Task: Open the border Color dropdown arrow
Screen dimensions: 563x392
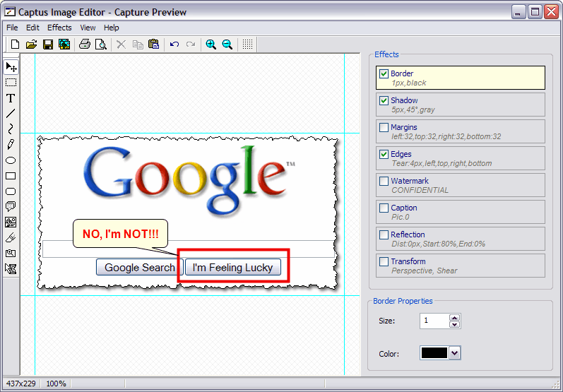Action: pyautogui.click(x=454, y=353)
